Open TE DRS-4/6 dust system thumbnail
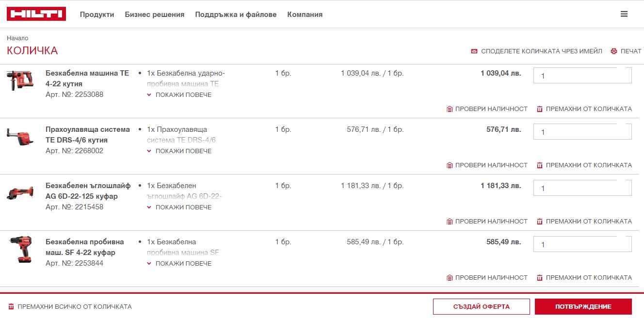This screenshot has height=318, width=644. (20, 136)
